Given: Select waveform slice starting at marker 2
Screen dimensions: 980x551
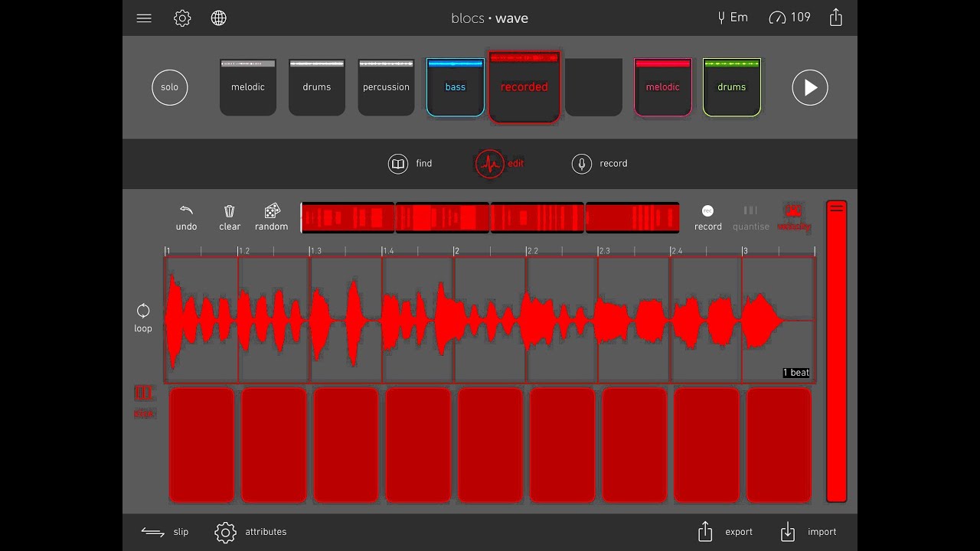Looking at the screenshot, I should pyautogui.click(x=490, y=320).
